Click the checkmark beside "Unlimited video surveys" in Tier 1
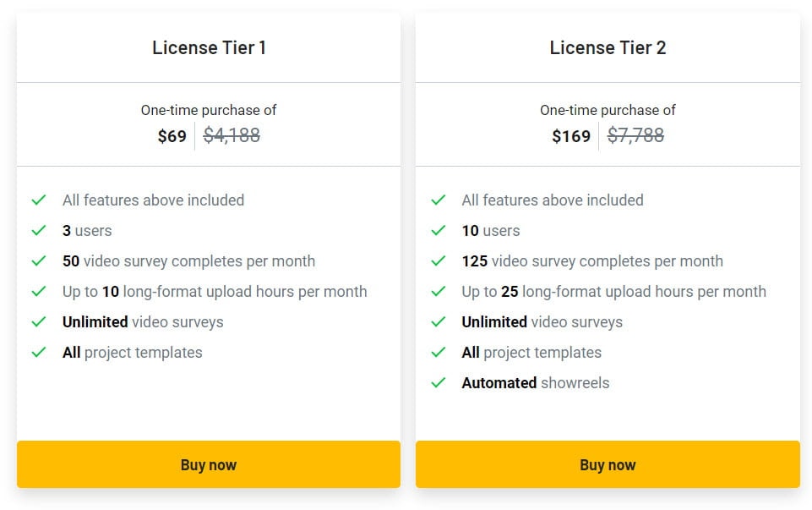This screenshot has width=812, height=510. coord(39,322)
